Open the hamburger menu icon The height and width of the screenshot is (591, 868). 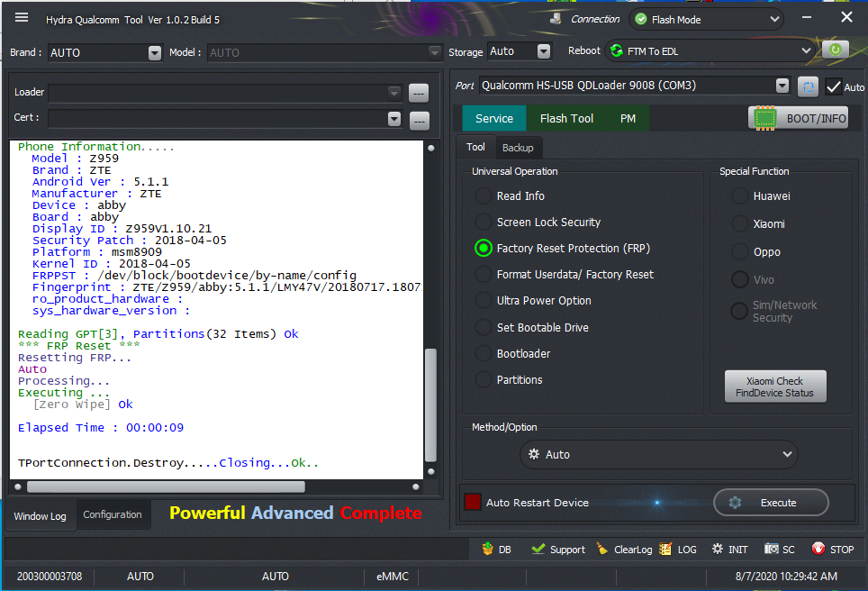click(x=22, y=18)
